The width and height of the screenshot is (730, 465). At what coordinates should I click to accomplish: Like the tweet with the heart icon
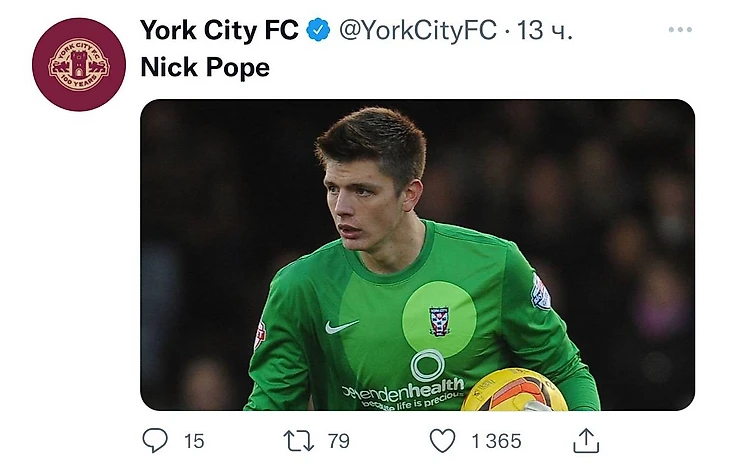(442, 440)
